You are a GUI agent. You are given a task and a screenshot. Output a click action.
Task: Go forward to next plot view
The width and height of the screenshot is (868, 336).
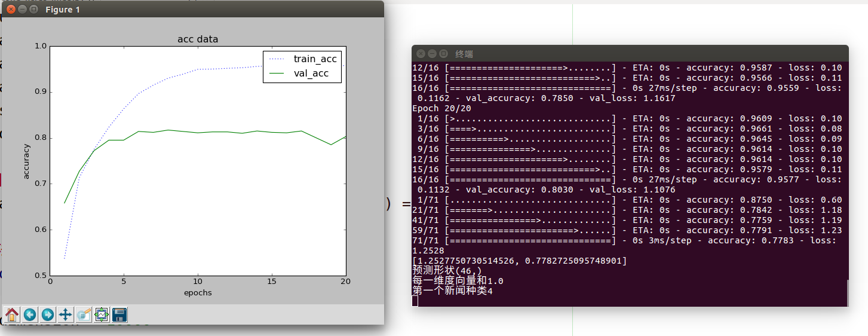pyautogui.click(x=48, y=314)
